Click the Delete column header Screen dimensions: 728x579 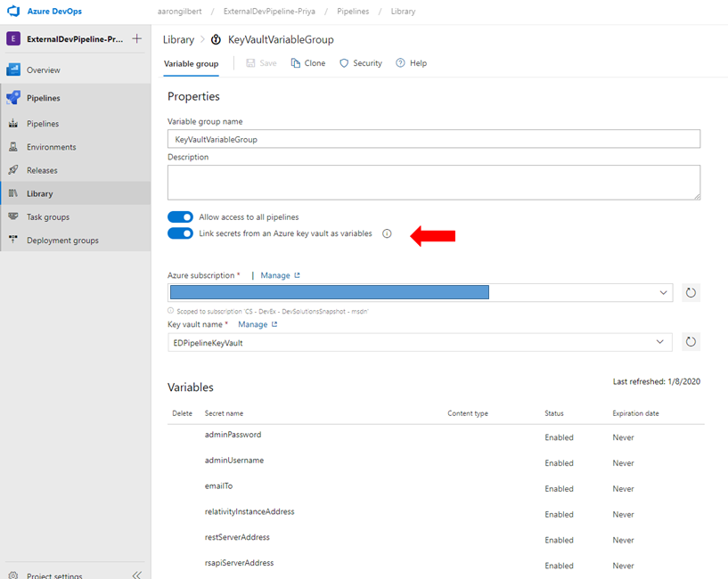pos(182,413)
